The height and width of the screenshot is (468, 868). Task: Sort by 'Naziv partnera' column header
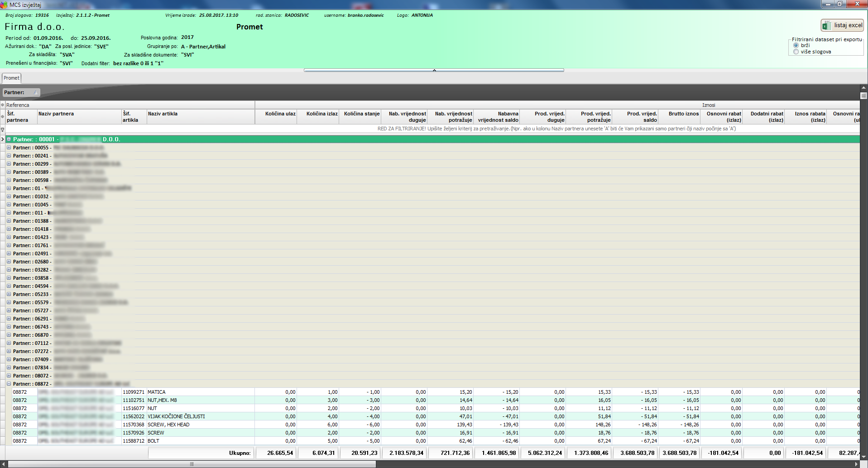pos(79,117)
